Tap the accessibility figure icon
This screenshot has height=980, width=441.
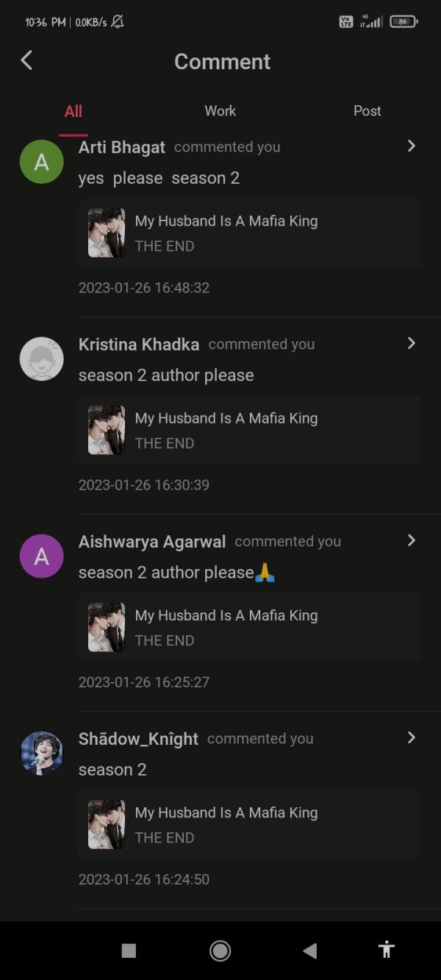coord(387,950)
